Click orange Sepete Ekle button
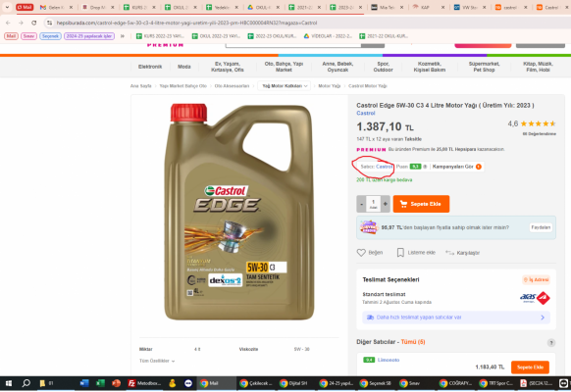This screenshot has width=571, height=392. click(421, 204)
